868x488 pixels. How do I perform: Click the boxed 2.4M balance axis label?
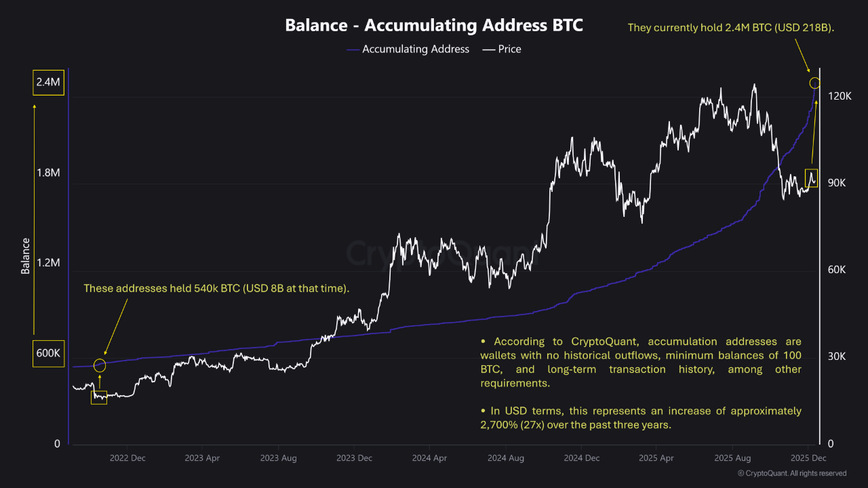[48, 82]
